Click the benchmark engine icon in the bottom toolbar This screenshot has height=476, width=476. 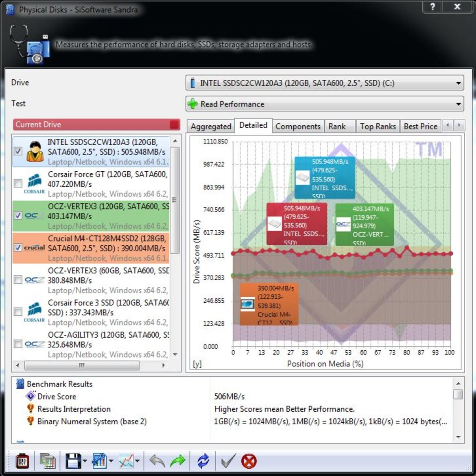coord(22,461)
